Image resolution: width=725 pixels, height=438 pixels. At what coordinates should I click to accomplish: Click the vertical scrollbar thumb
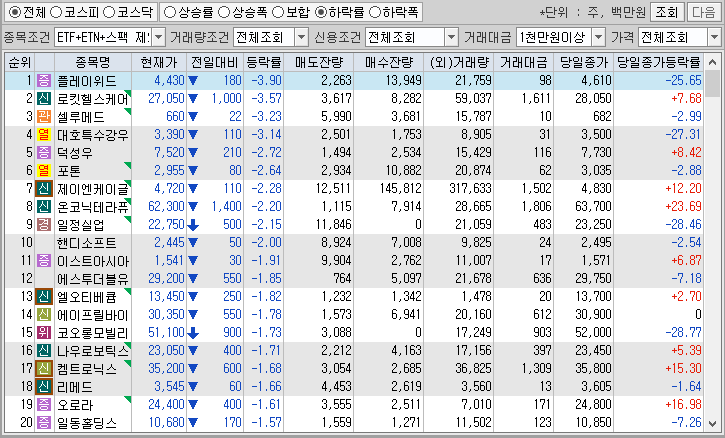pos(712,84)
